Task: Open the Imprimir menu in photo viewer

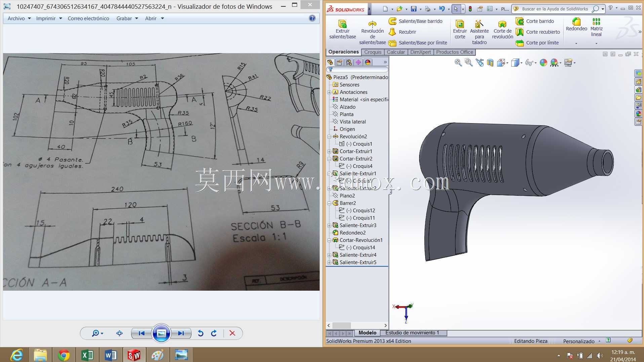Action: pyautogui.click(x=49, y=19)
